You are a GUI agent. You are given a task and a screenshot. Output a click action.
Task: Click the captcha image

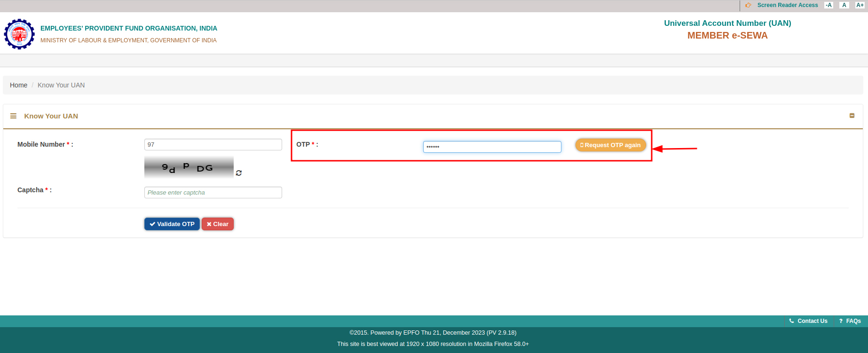tap(189, 167)
